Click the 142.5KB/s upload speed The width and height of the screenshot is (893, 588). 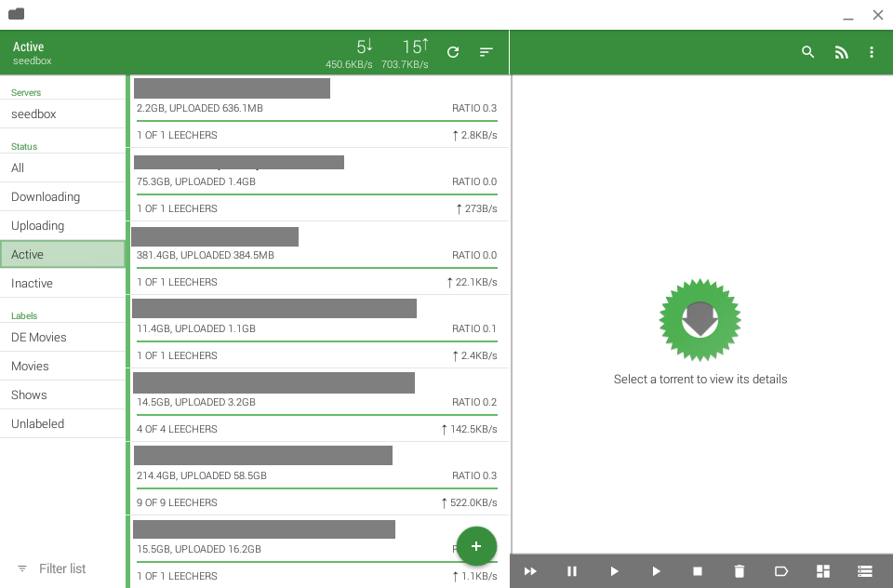tap(469, 429)
